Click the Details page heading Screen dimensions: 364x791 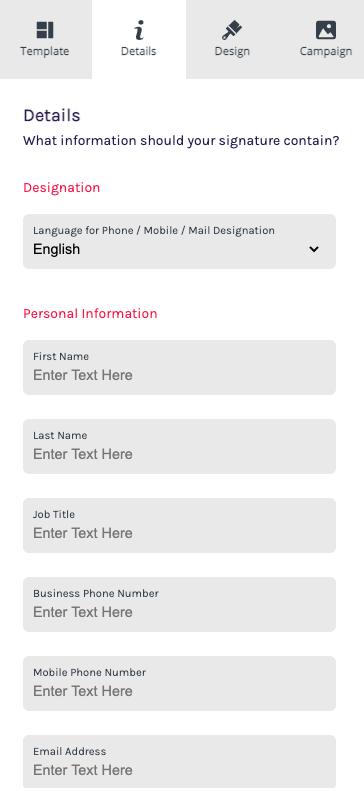(x=52, y=115)
